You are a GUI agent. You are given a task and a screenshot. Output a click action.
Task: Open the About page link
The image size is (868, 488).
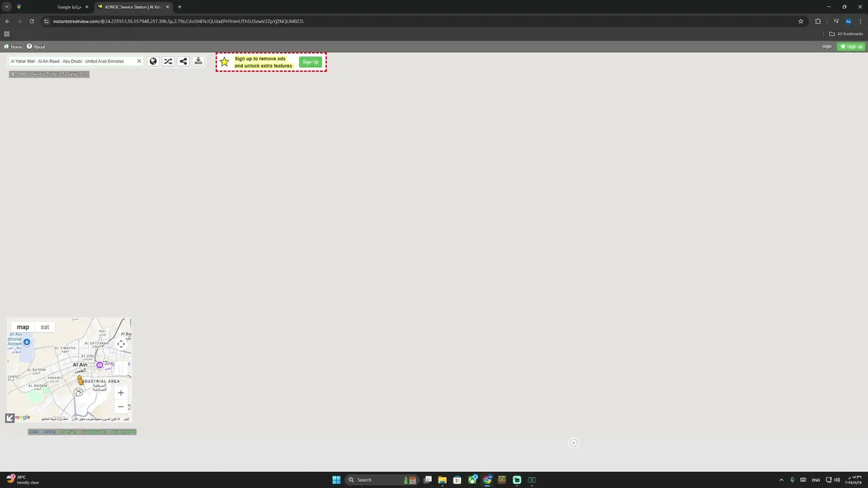[x=36, y=47]
